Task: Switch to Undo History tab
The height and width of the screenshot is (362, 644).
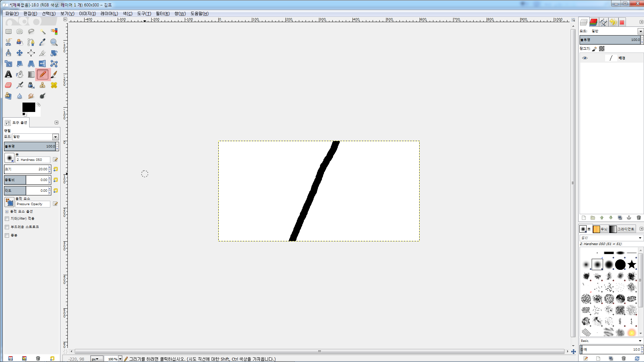Action: point(613,22)
